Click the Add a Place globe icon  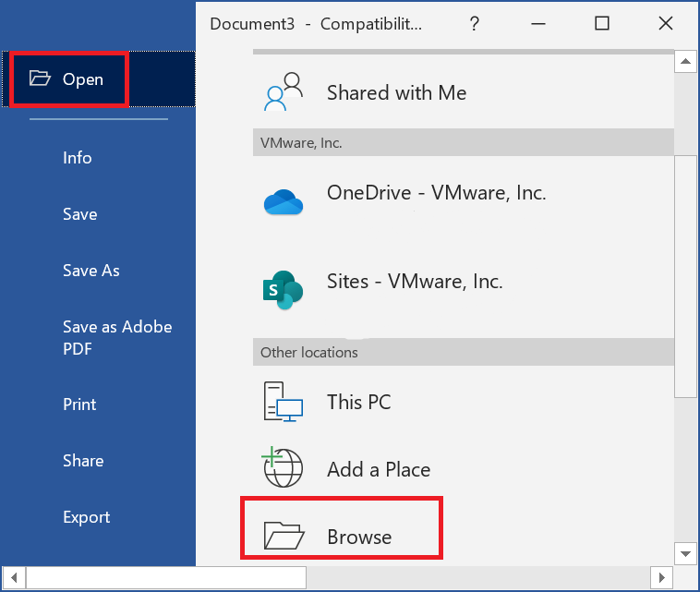pos(283,467)
